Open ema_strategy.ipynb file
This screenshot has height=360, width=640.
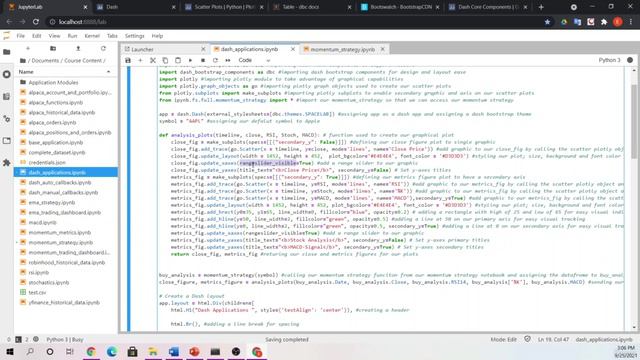[52, 202]
